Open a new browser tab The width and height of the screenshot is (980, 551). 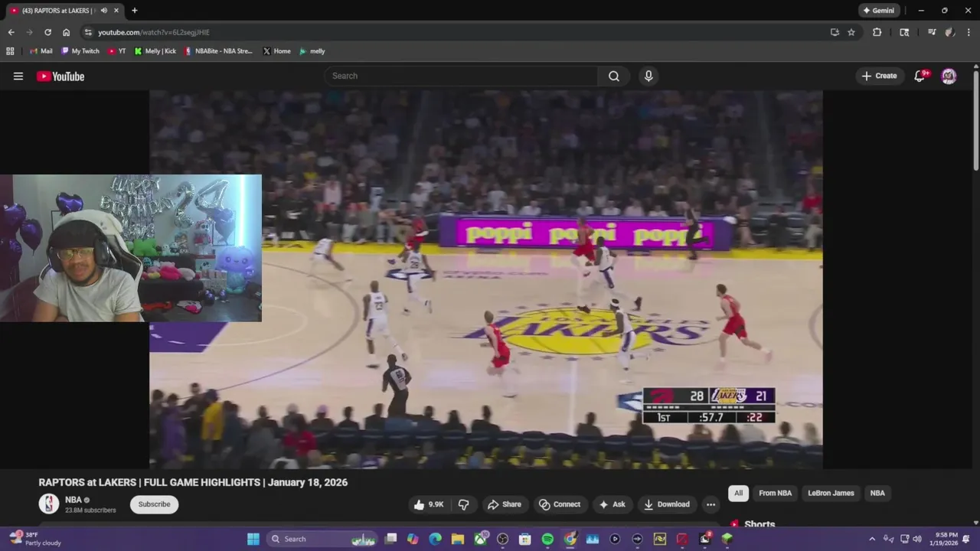134,11
